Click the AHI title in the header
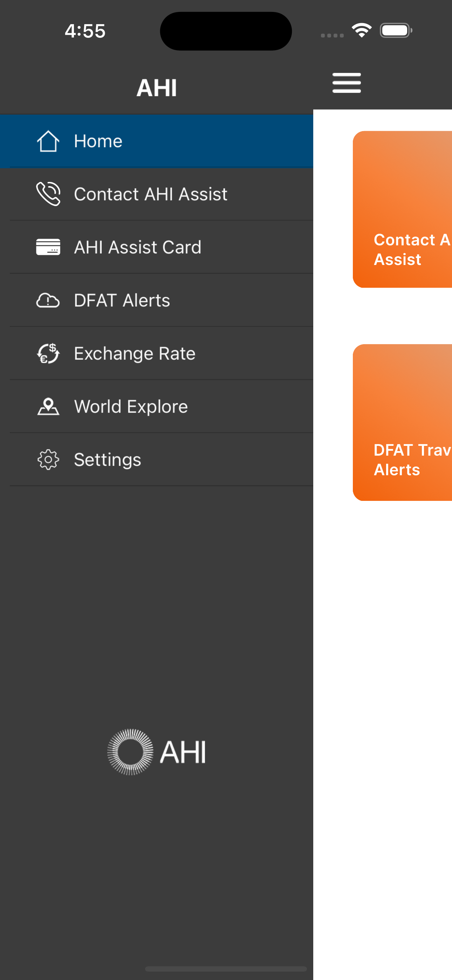Image resolution: width=452 pixels, height=980 pixels. pyautogui.click(x=157, y=88)
